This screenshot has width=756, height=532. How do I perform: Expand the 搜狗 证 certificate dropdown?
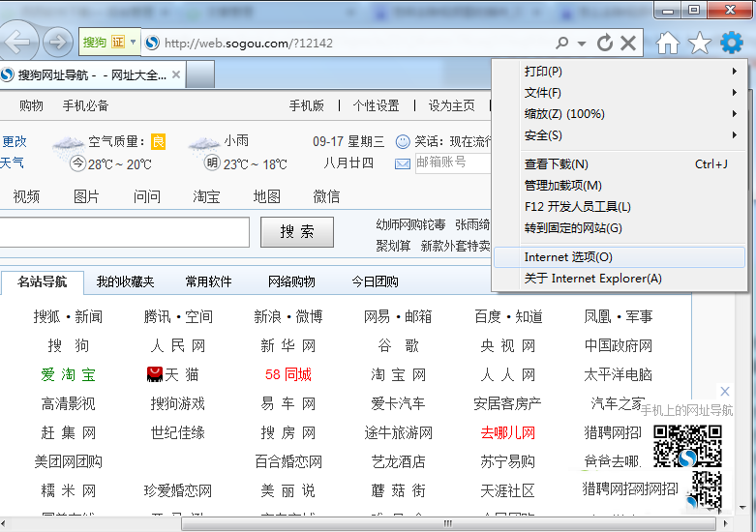click(133, 42)
